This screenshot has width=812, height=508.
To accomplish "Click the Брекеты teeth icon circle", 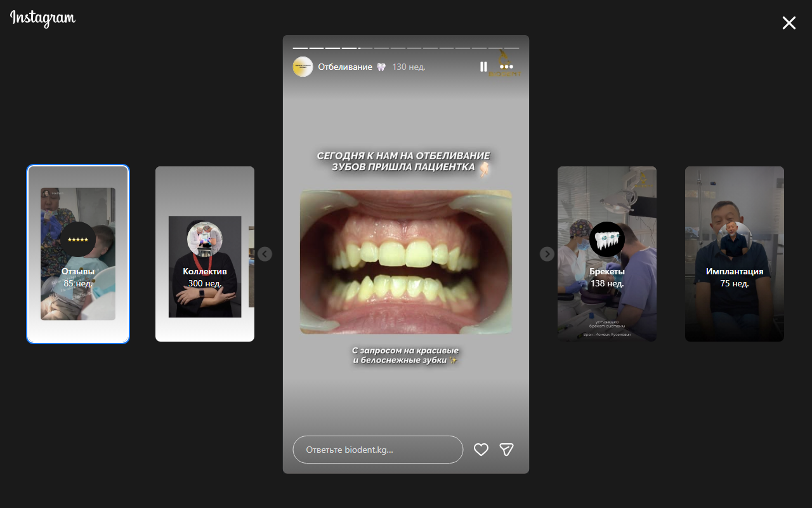I will coord(606,239).
